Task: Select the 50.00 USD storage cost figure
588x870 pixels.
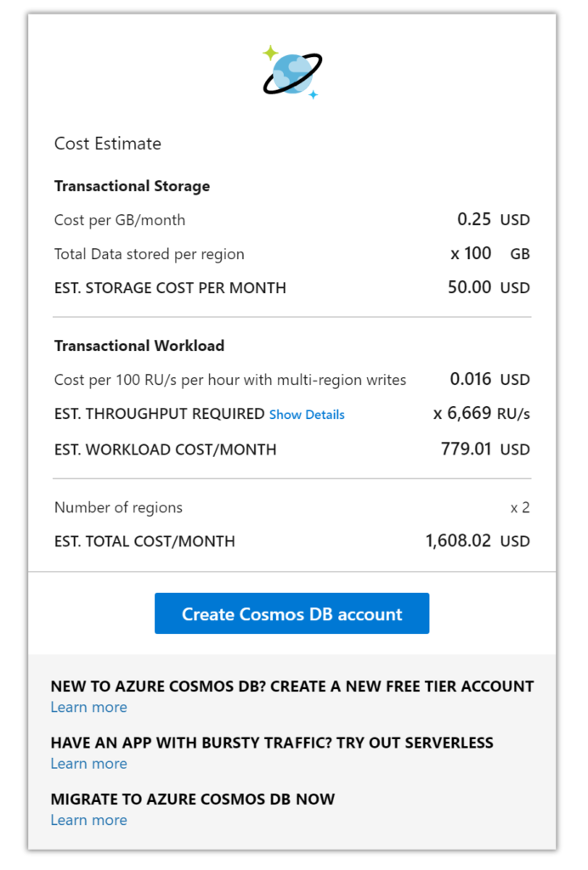Action: [x=489, y=288]
